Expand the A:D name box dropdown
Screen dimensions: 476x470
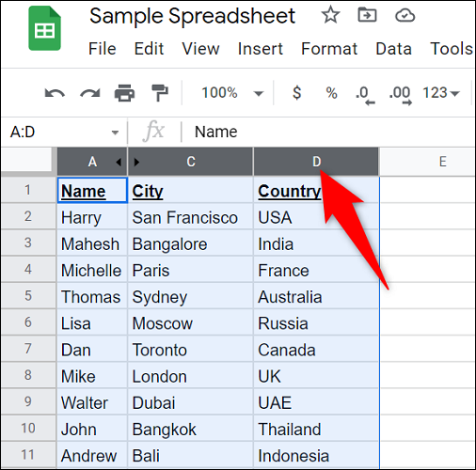tap(115, 133)
